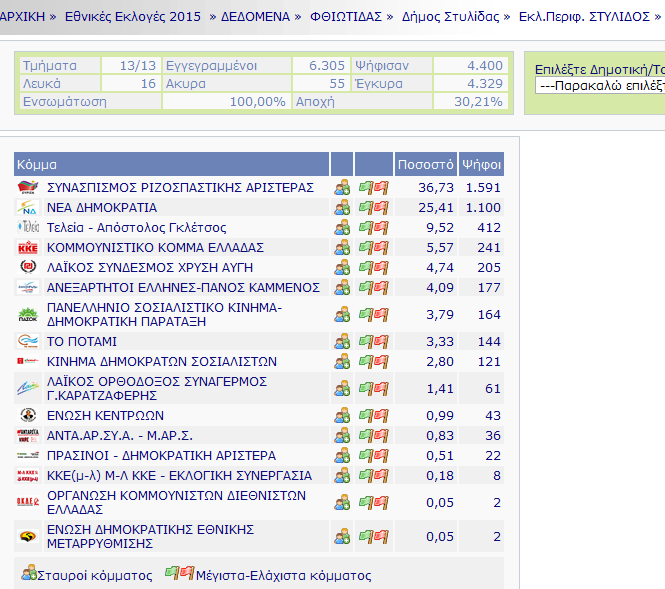Open candidate crosses icon for ΠΑΝΕΛΛΗΝΙΟ ΣΟΣΙΑΛΙΣΤΙΚΟ ΚΙΝΗΜΑ
The width and height of the screenshot is (665, 589).
pyautogui.click(x=342, y=314)
